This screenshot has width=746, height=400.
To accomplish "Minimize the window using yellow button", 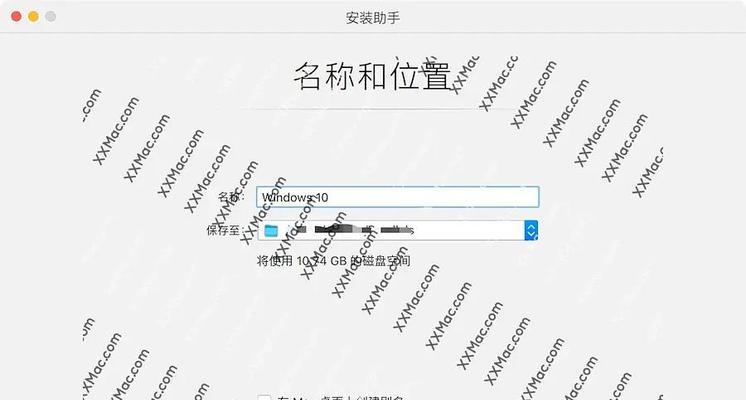I will 33,17.
